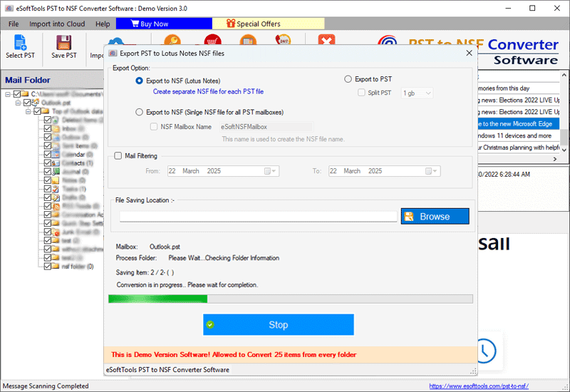Click the nsf folder icon in tree
The width and height of the screenshot is (570, 392).
click(56, 267)
